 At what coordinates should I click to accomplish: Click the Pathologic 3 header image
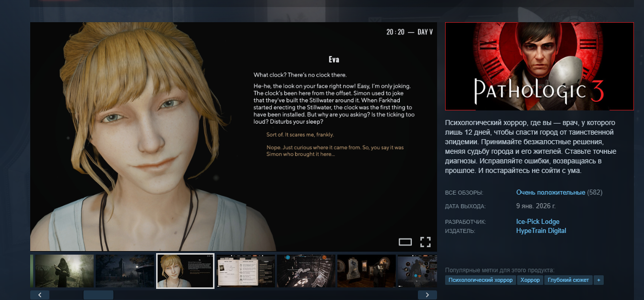pos(539,66)
